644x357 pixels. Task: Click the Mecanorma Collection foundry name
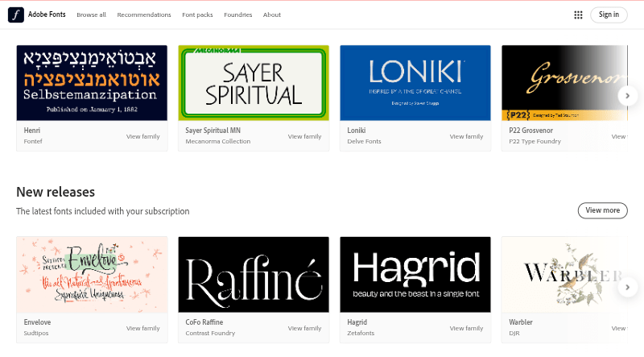(x=217, y=142)
